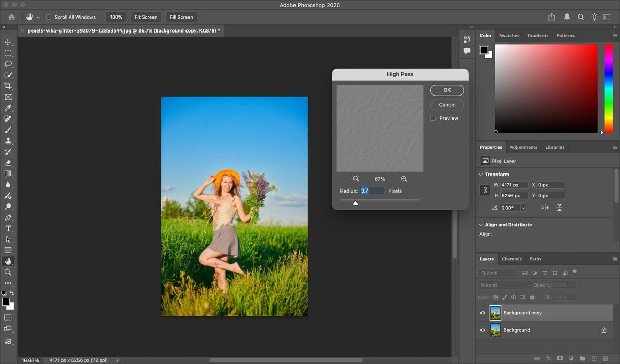The image size is (620, 364).
Task: Click the search icon in top bar
Action: (581, 17)
